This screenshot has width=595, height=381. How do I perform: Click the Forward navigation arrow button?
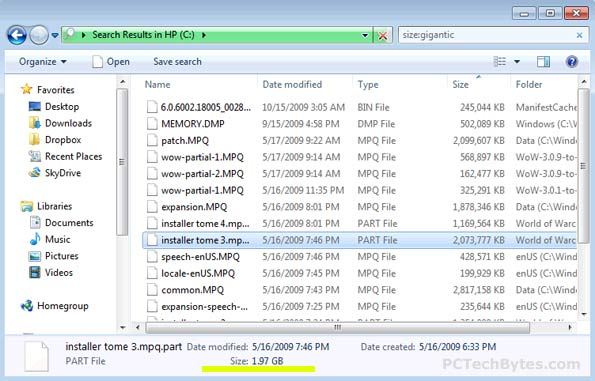click(39, 36)
